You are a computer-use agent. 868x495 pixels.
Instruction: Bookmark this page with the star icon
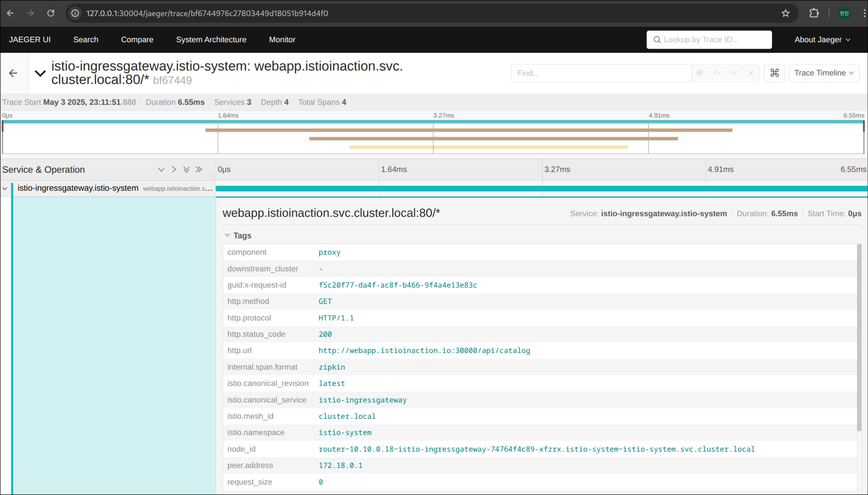click(x=785, y=13)
